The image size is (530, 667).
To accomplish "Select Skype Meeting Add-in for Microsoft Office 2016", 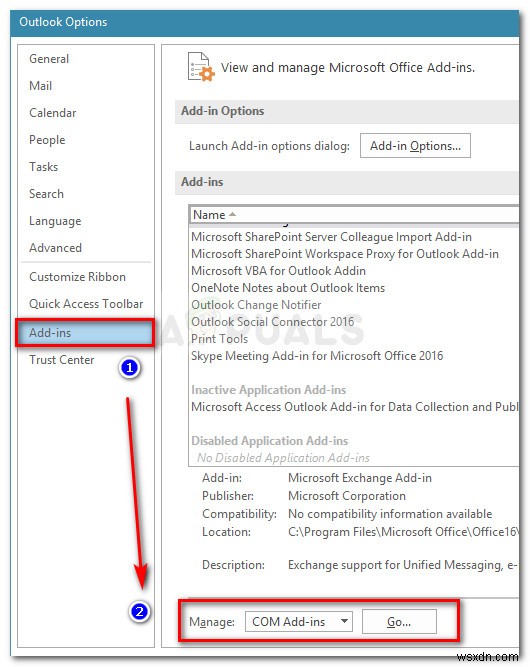I will click(317, 356).
